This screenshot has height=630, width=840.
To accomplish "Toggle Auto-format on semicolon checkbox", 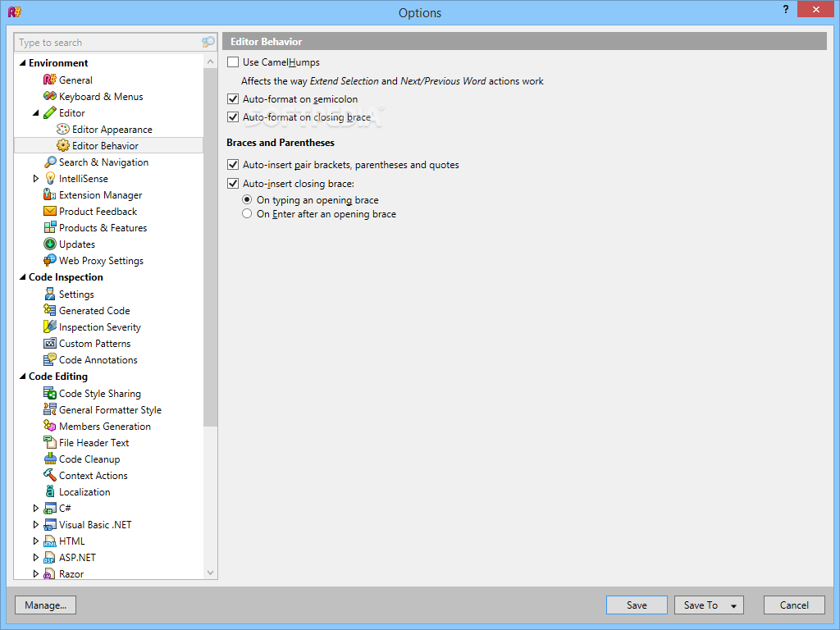I will (x=233, y=98).
